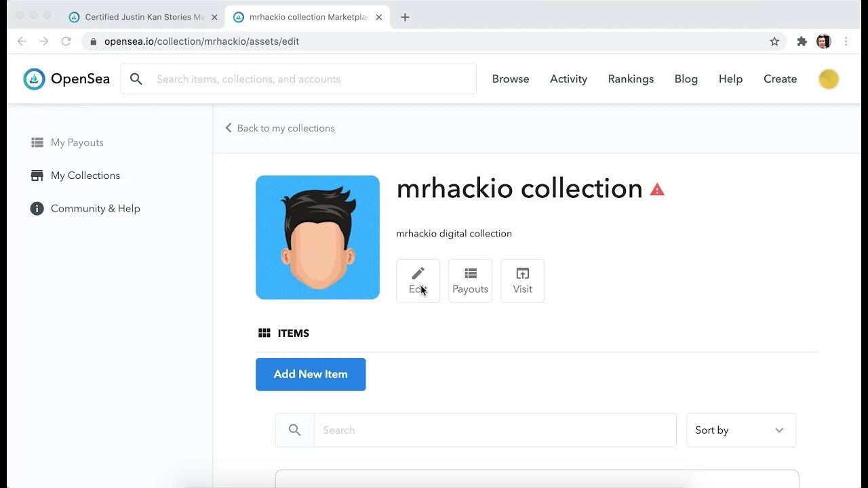Open the Blog link in header
Screen dimensions: 868x488
686,79
